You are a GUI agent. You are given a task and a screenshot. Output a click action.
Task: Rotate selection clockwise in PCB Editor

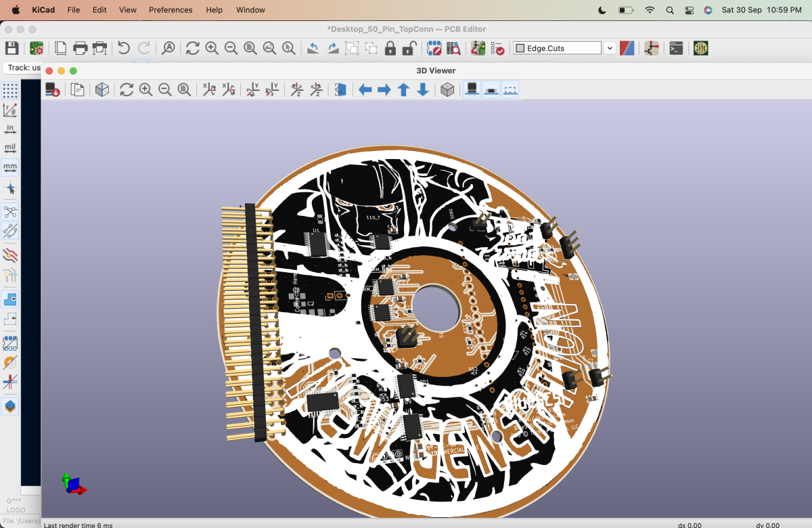click(333, 48)
